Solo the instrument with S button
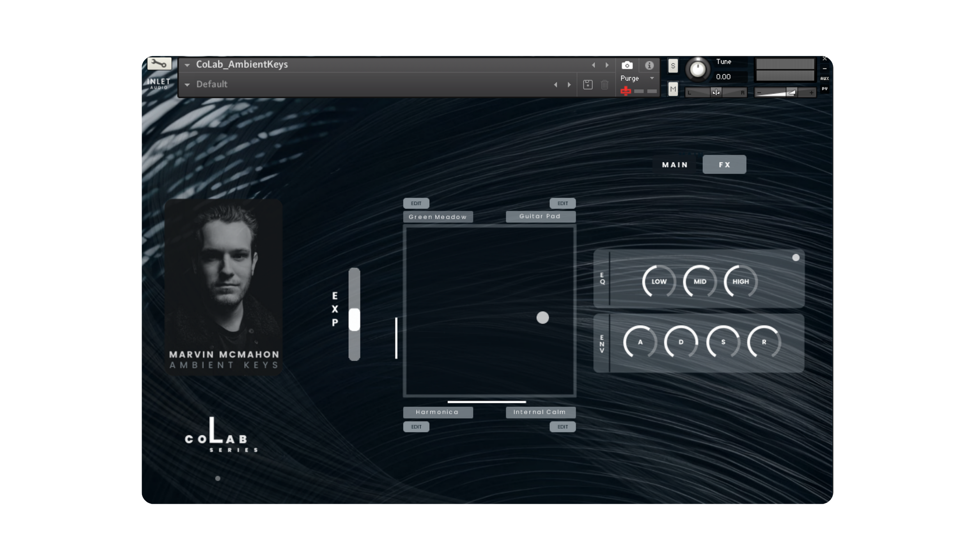 pos(673,66)
